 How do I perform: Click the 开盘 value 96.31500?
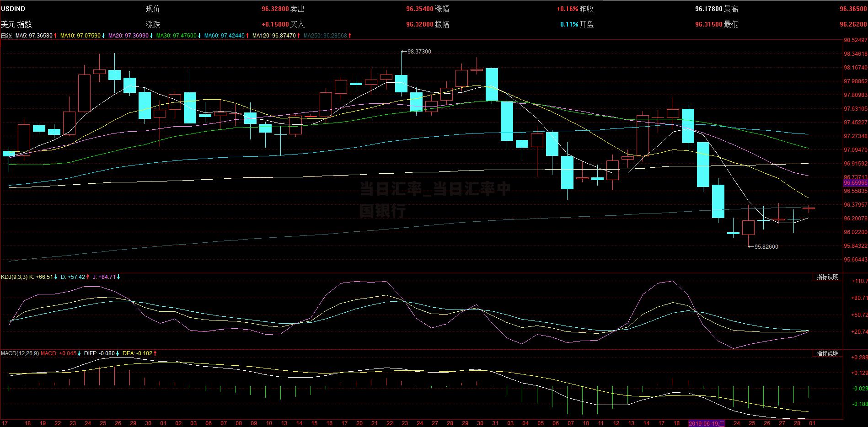(x=708, y=24)
